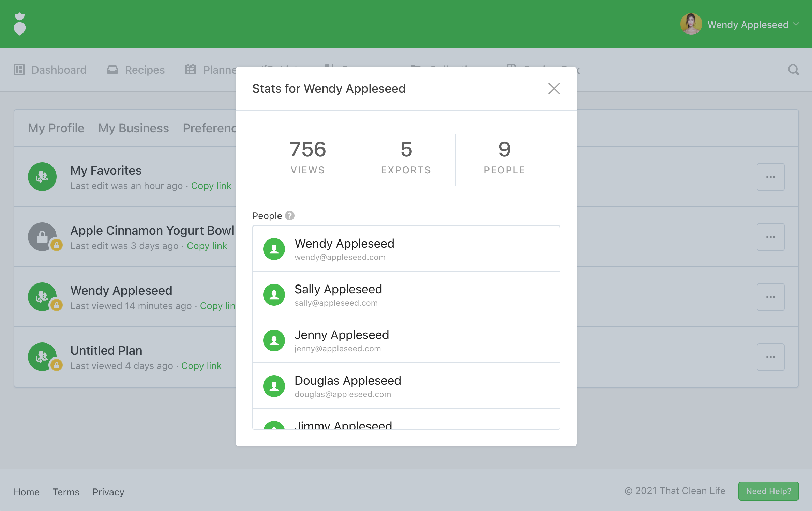
Task: Switch to the My Business tab
Action: [133, 128]
